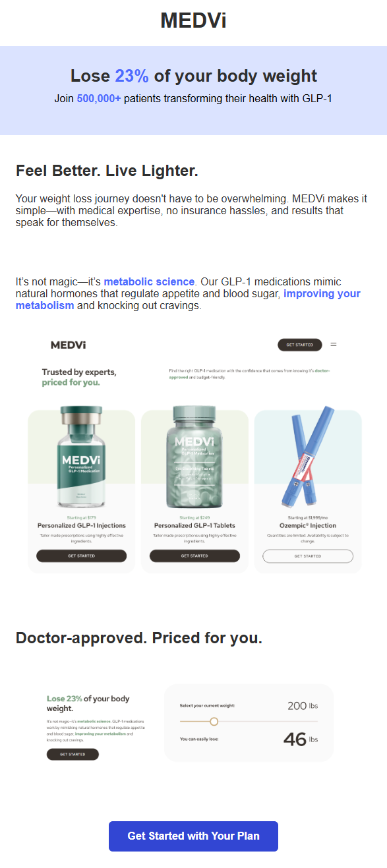Viewport: 387px width, 868px height.
Task: Click the weight slider handle
Action: [214, 722]
